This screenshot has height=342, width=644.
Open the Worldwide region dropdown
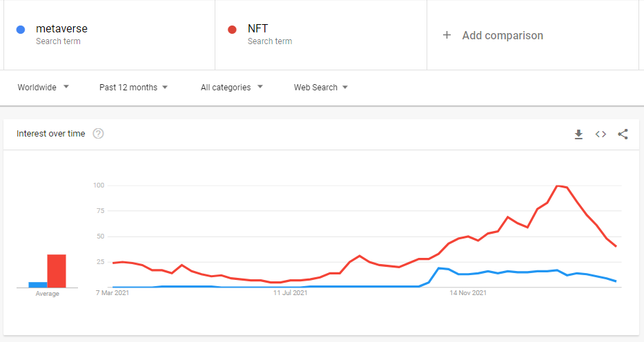pyautogui.click(x=43, y=88)
